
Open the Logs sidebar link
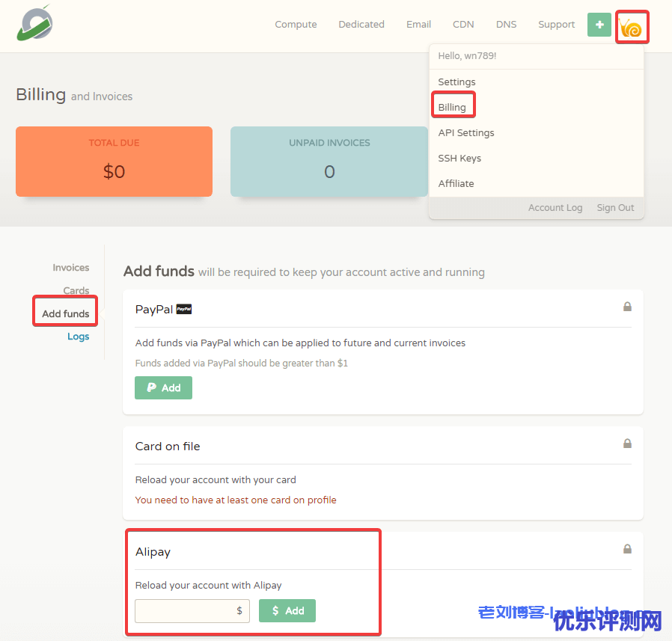click(x=78, y=337)
